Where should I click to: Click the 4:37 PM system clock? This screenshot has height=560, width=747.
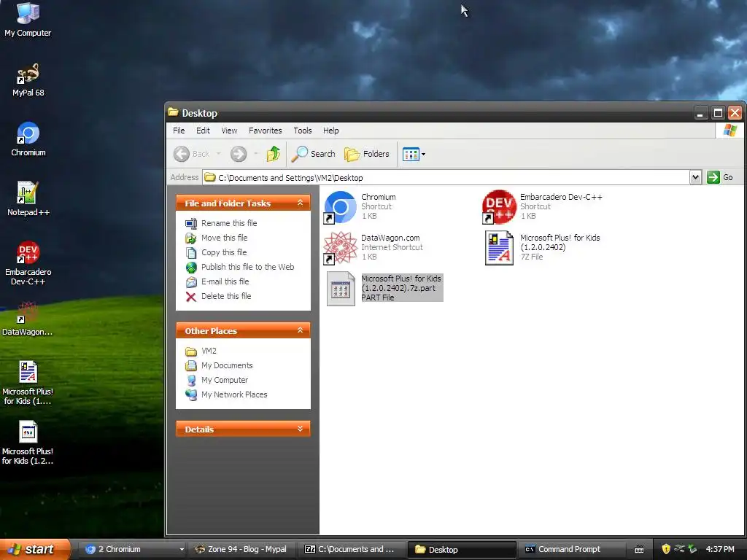720,550
